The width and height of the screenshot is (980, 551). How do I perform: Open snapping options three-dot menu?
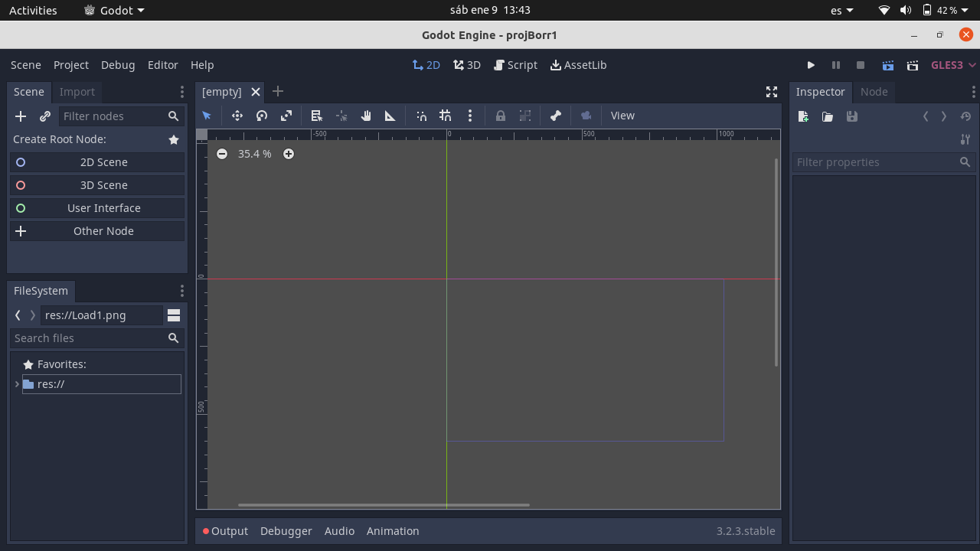pos(470,116)
